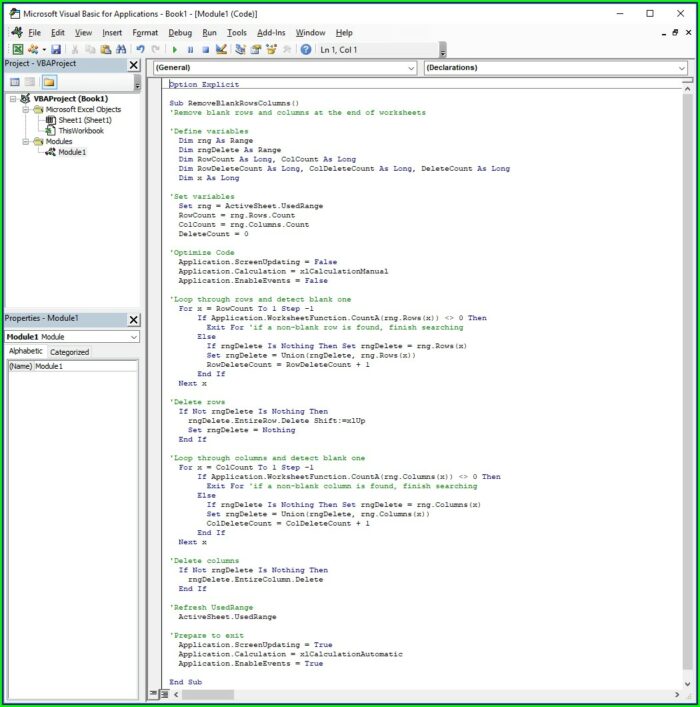Viewport: 700px width, 707px height.
Task: Click the vertical scrollbar up arrow
Action: tap(687, 89)
